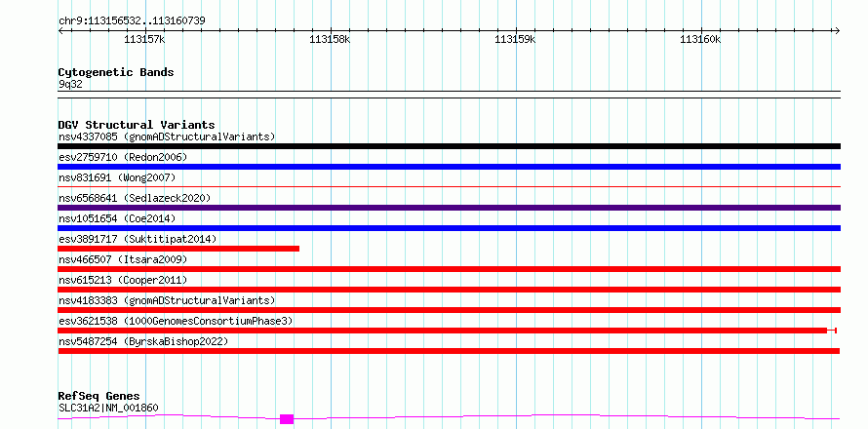
Task: Click the 113157k ruler tick label
Action: 144,39
